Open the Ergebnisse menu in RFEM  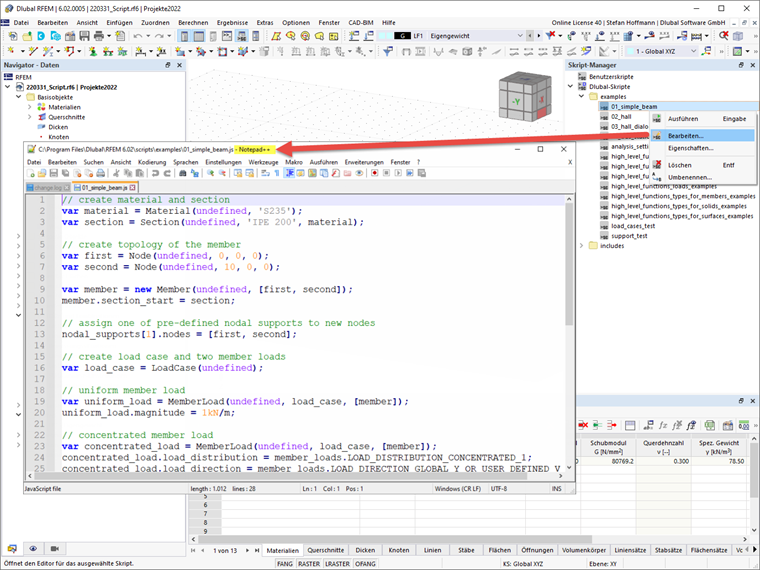(231, 22)
